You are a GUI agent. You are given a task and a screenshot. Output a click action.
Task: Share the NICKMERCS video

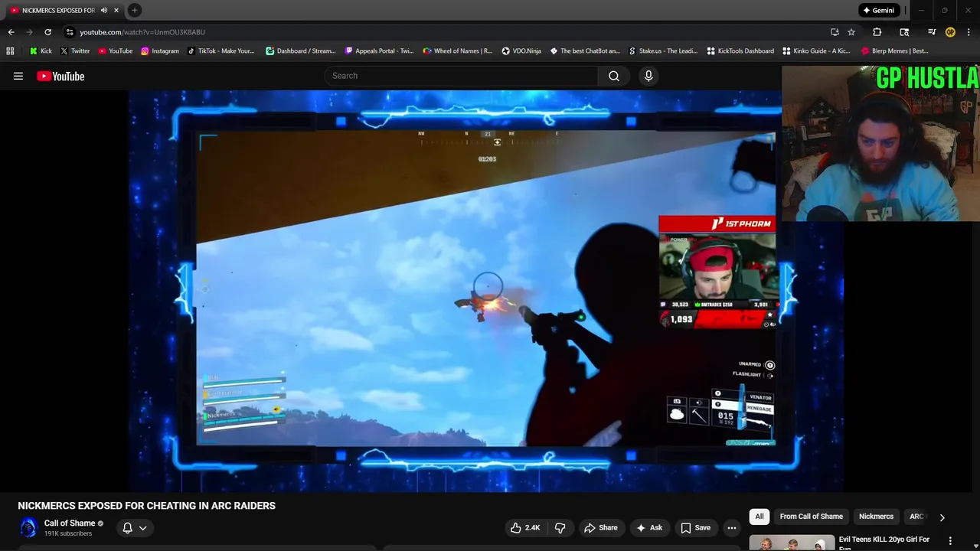[600, 527]
